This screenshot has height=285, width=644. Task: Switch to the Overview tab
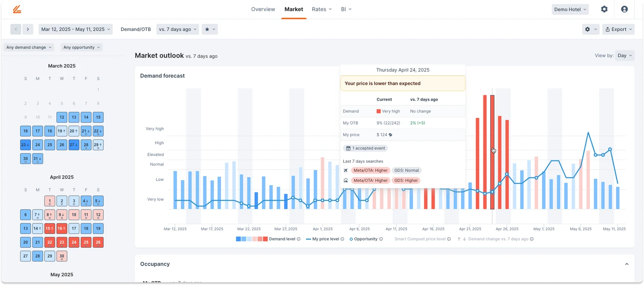(x=263, y=9)
